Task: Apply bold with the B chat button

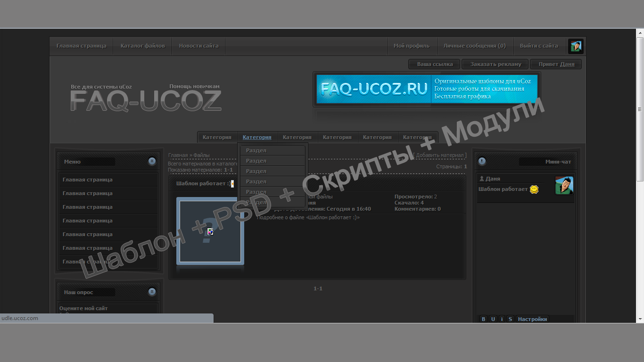Action: (x=483, y=319)
